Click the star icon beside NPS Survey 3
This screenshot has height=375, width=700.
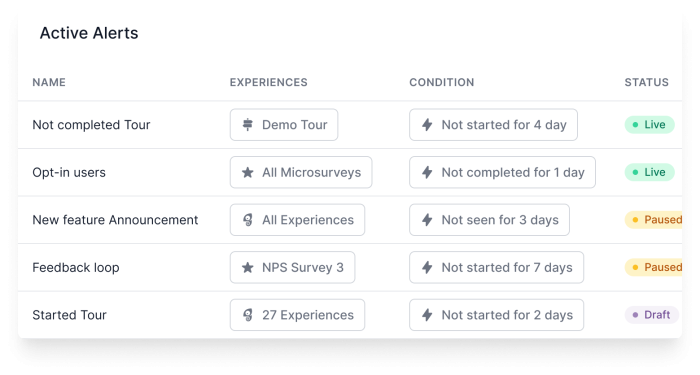click(x=247, y=267)
